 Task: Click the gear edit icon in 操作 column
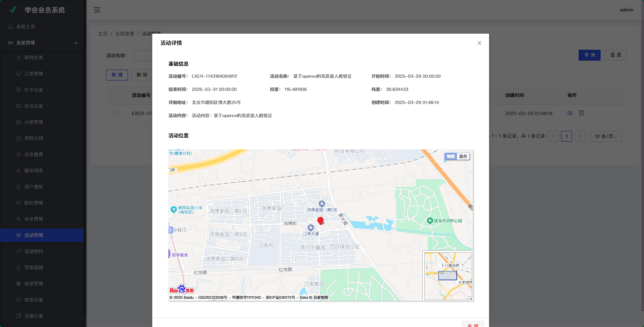click(570, 113)
